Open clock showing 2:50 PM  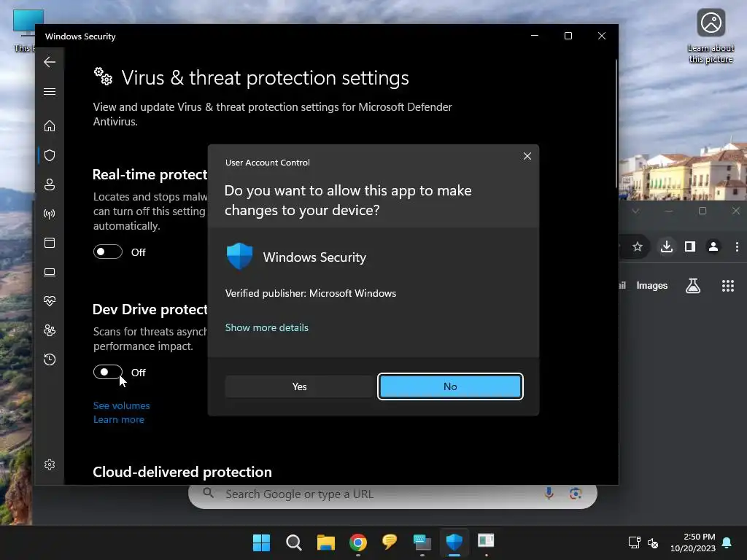tap(693, 542)
